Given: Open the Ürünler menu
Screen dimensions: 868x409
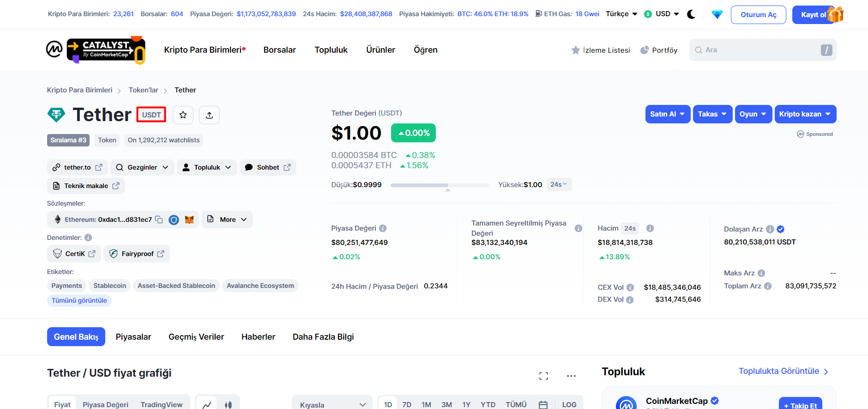Looking at the screenshot, I should click(380, 50).
